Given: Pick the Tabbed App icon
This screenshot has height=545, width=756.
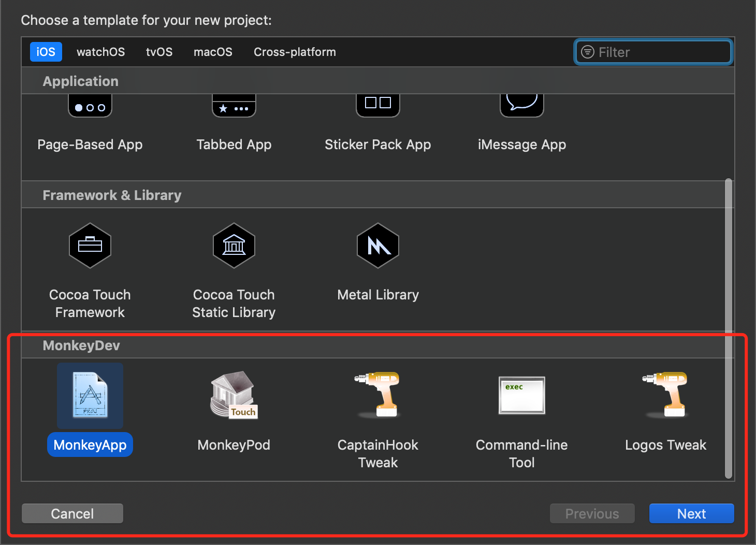Looking at the screenshot, I should [234, 106].
